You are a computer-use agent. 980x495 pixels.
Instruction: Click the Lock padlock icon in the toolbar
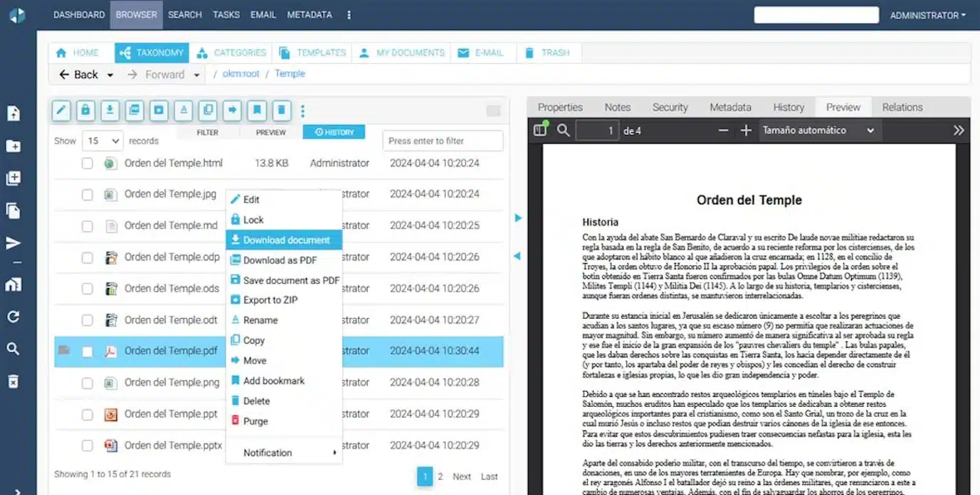coord(85,110)
